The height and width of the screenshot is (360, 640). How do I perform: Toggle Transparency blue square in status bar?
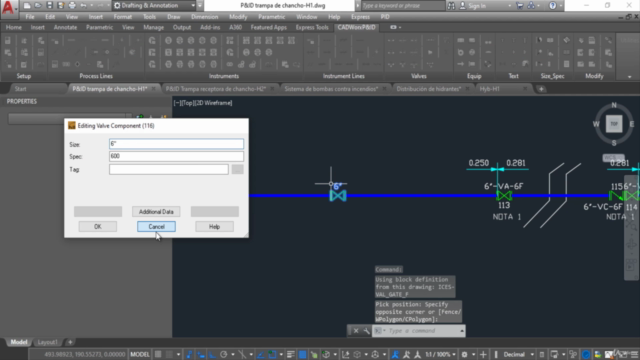302,354
